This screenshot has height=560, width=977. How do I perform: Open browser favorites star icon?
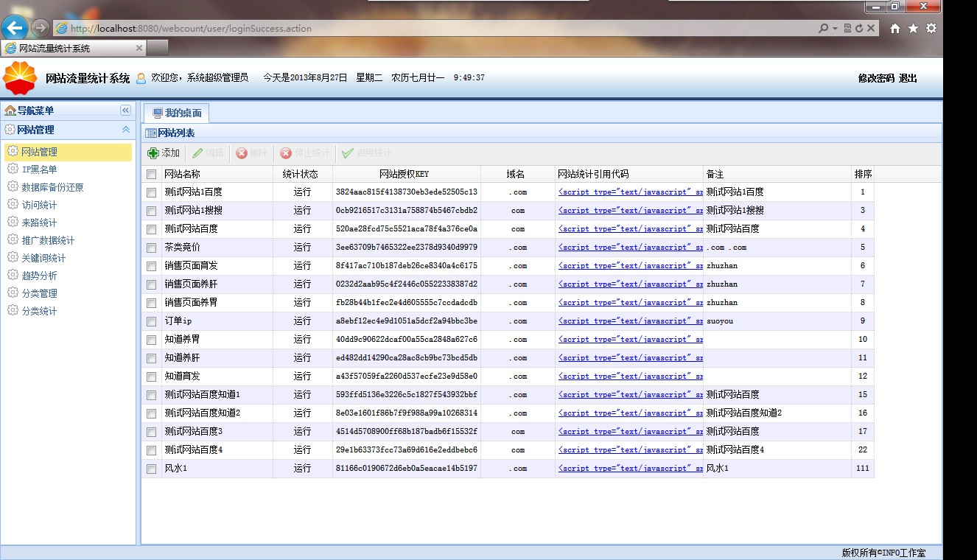pyautogui.click(x=913, y=29)
